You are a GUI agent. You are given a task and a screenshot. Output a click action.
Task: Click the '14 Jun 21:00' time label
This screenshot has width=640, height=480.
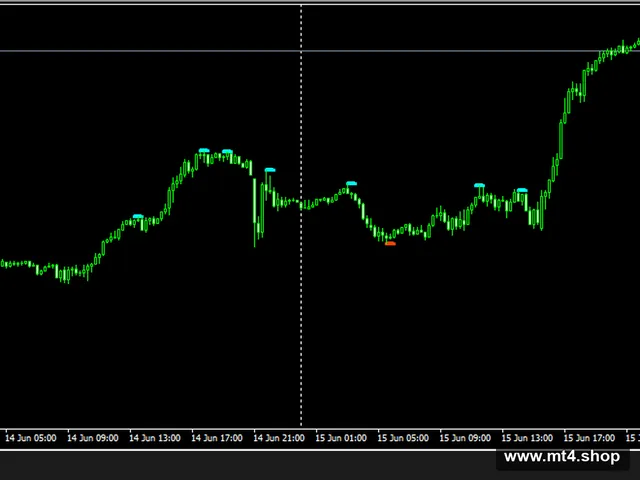[279, 438]
